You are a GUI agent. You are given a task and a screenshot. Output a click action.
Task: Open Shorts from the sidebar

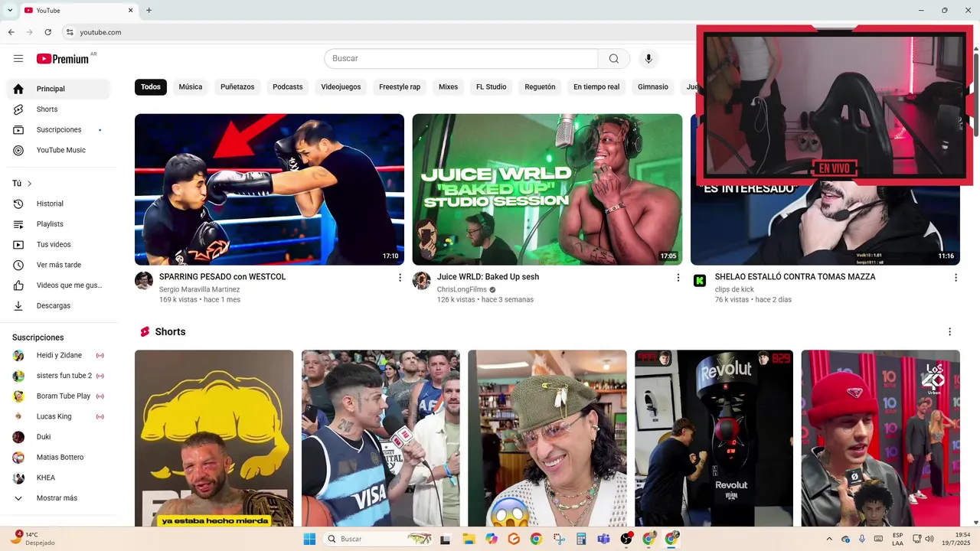pyautogui.click(x=58, y=109)
